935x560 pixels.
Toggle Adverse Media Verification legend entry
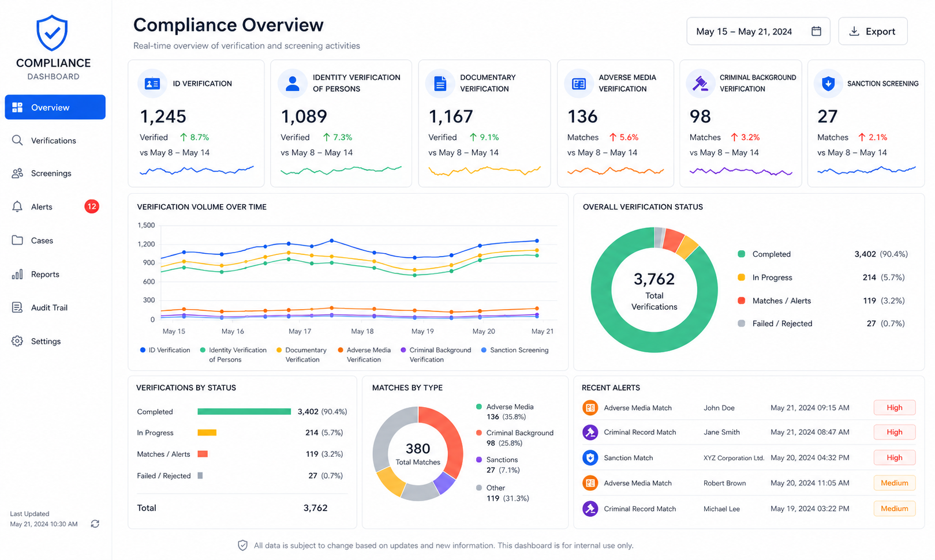coord(364,355)
